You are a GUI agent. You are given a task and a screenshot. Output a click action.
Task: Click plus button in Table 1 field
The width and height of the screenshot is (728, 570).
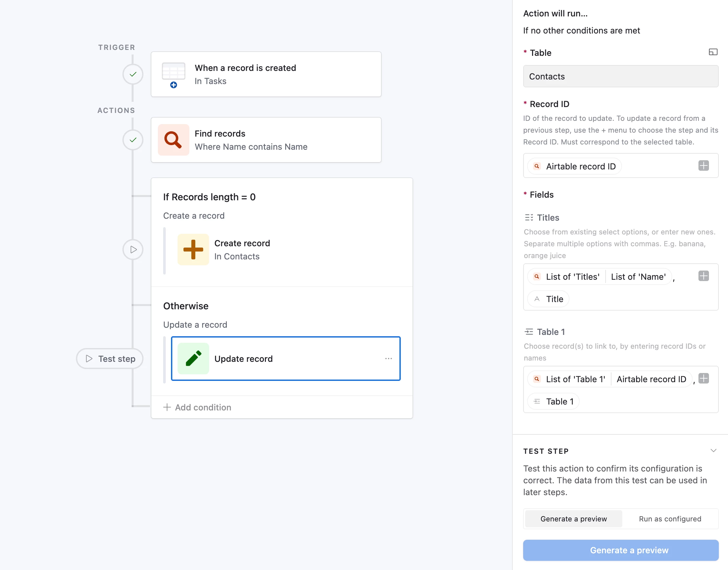coord(703,379)
